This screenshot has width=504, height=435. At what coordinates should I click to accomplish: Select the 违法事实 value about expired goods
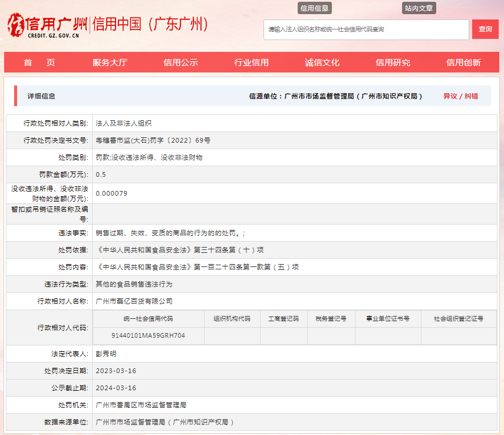pos(170,233)
